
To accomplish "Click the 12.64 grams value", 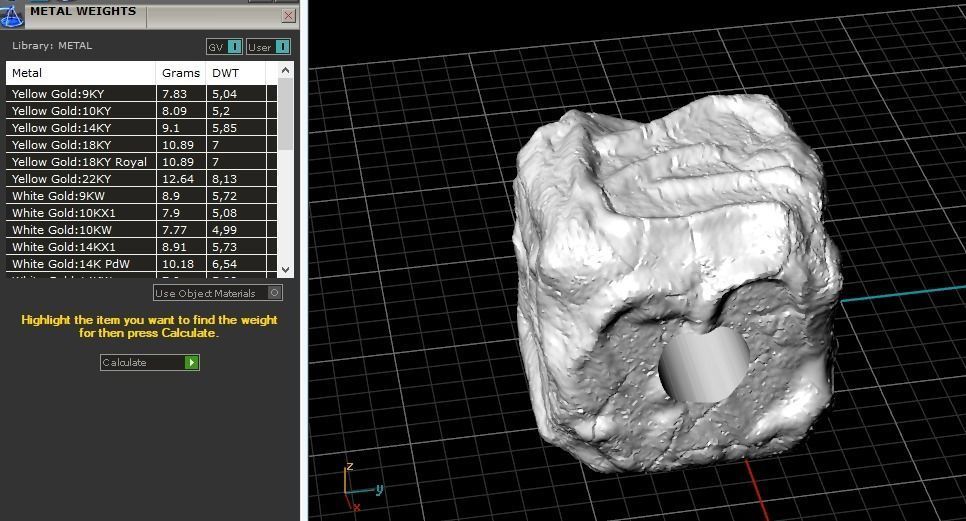I will point(178,179).
